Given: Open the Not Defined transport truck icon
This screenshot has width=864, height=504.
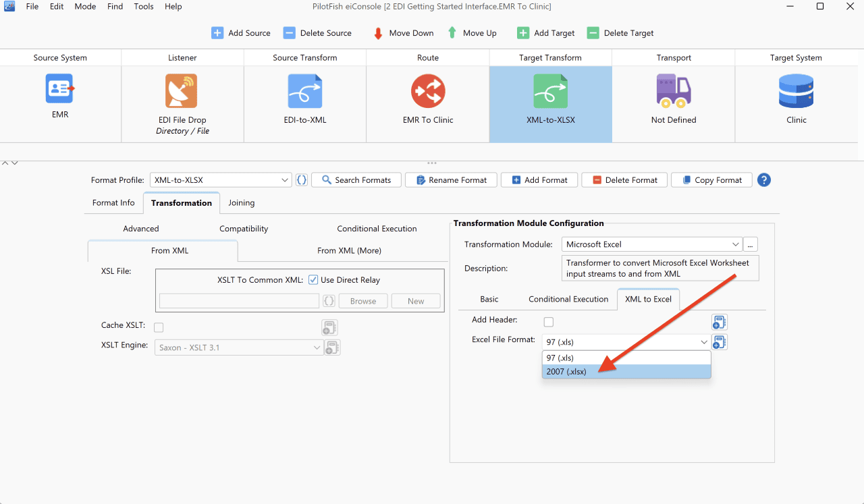Looking at the screenshot, I should [674, 91].
